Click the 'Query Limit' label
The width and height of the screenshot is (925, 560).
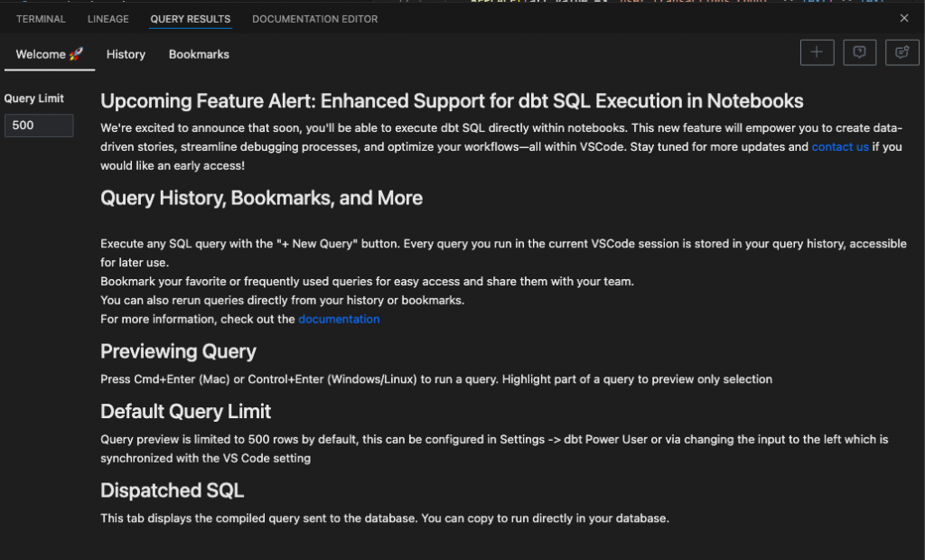tap(34, 98)
